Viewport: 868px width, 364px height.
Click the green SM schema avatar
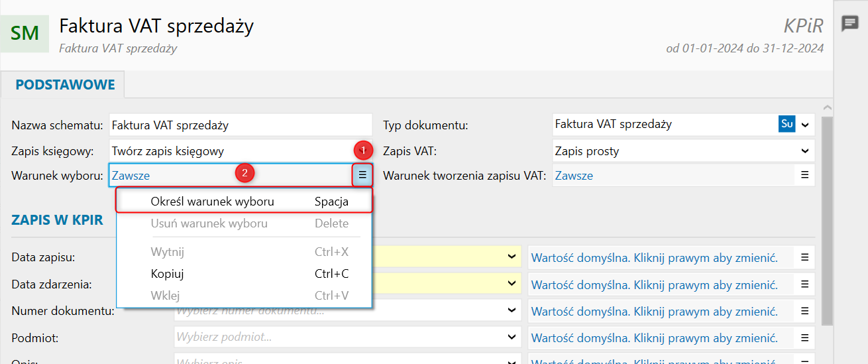click(25, 32)
